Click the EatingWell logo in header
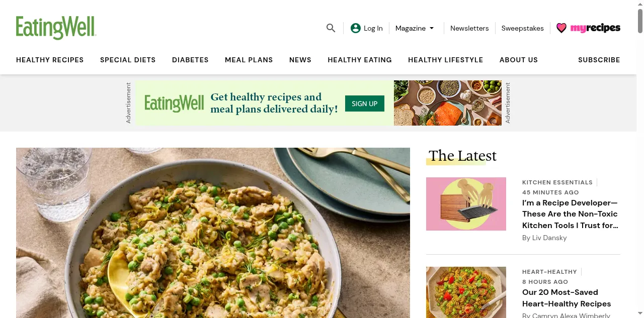The image size is (644, 318). (56, 28)
